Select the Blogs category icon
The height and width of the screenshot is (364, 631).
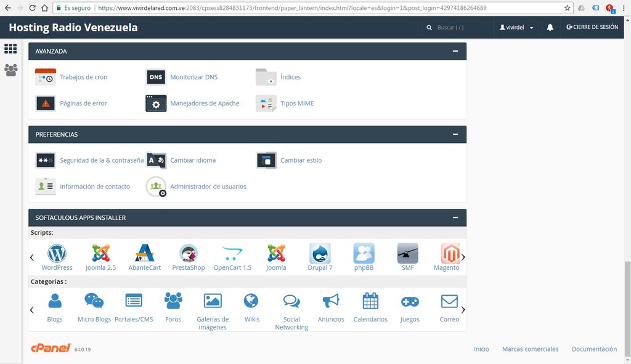pyautogui.click(x=55, y=301)
